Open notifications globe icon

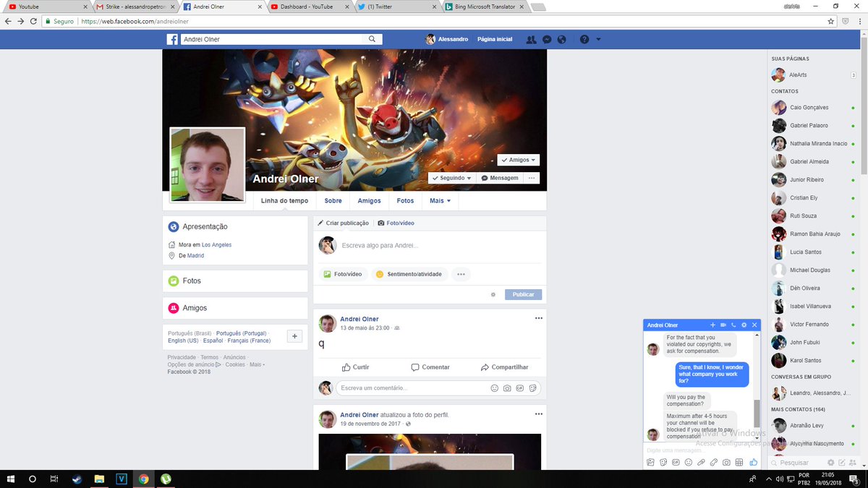coord(562,39)
